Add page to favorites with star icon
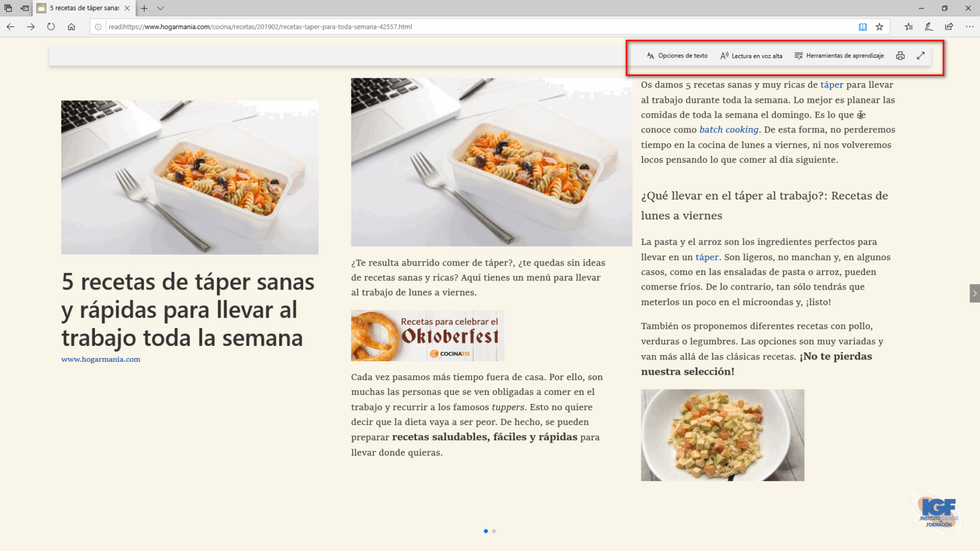980x551 pixels. point(880,27)
